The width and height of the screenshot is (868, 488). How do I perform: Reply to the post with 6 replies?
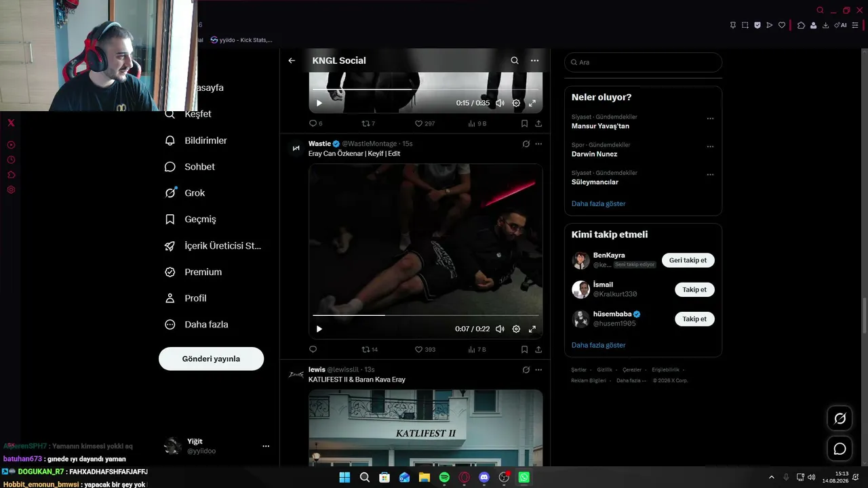click(x=315, y=123)
